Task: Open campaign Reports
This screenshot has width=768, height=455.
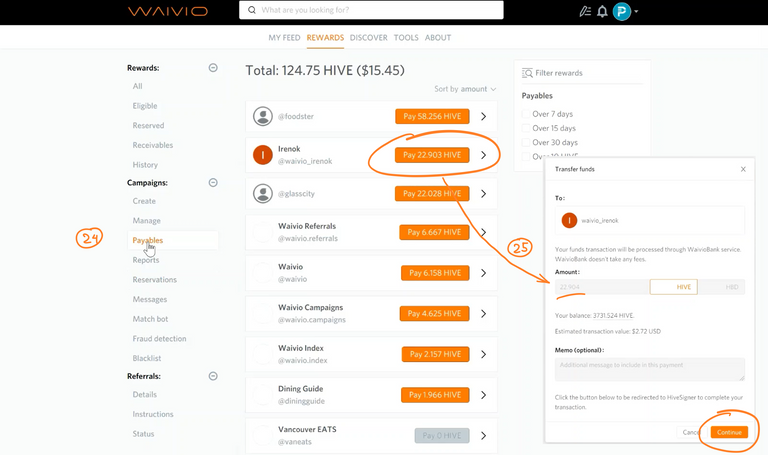Action: click(x=146, y=260)
